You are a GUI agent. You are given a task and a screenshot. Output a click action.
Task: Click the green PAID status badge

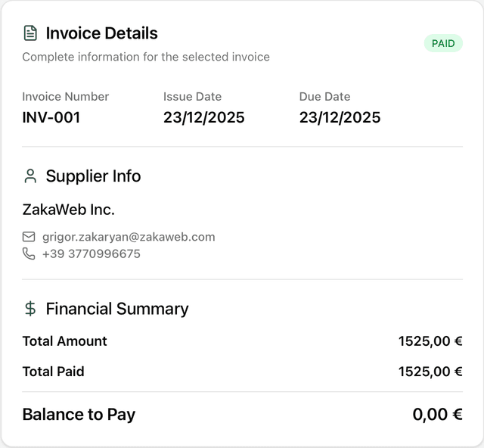[443, 43]
